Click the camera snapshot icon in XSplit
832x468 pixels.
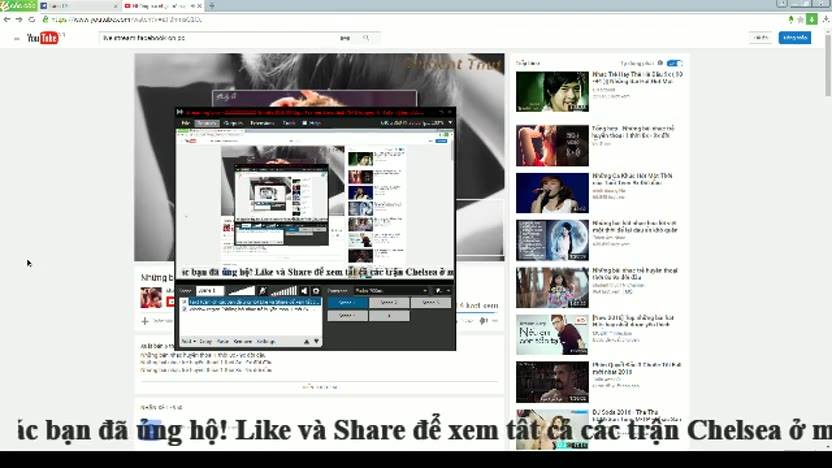click(x=316, y=291)
